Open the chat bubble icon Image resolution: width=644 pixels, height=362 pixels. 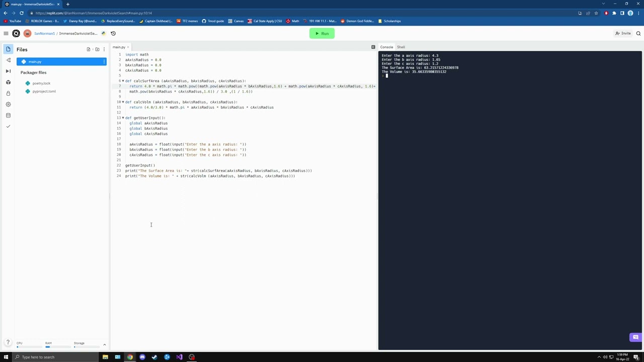click(635, 337)
